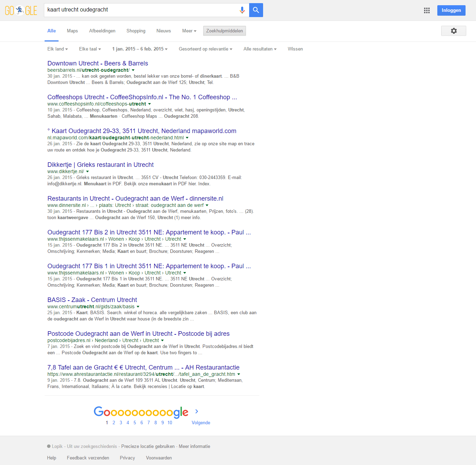Switch to the Maps tab

click(72, 31)
